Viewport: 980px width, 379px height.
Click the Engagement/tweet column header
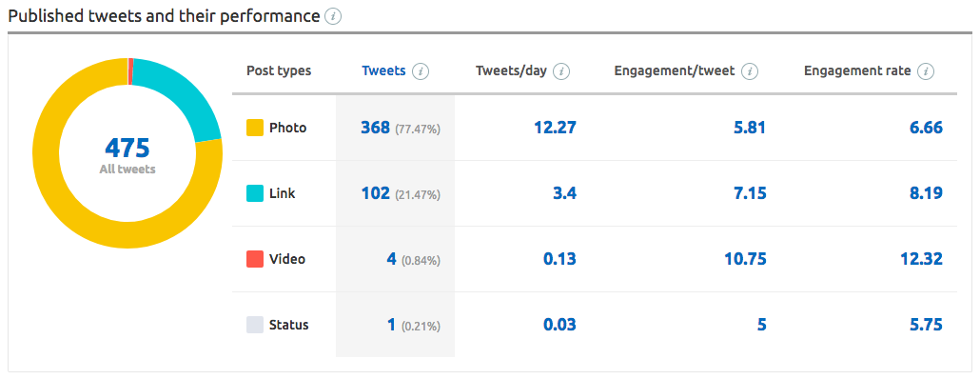pos(675,71)
